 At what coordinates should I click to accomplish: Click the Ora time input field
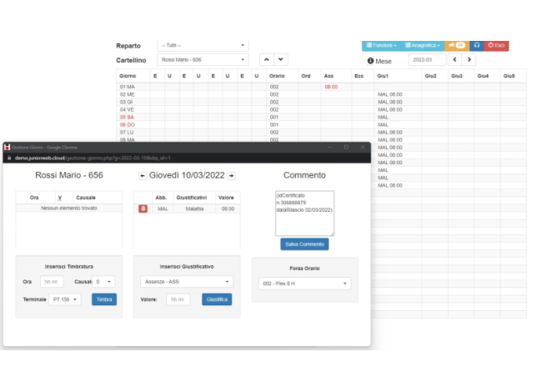coord(52,282)
